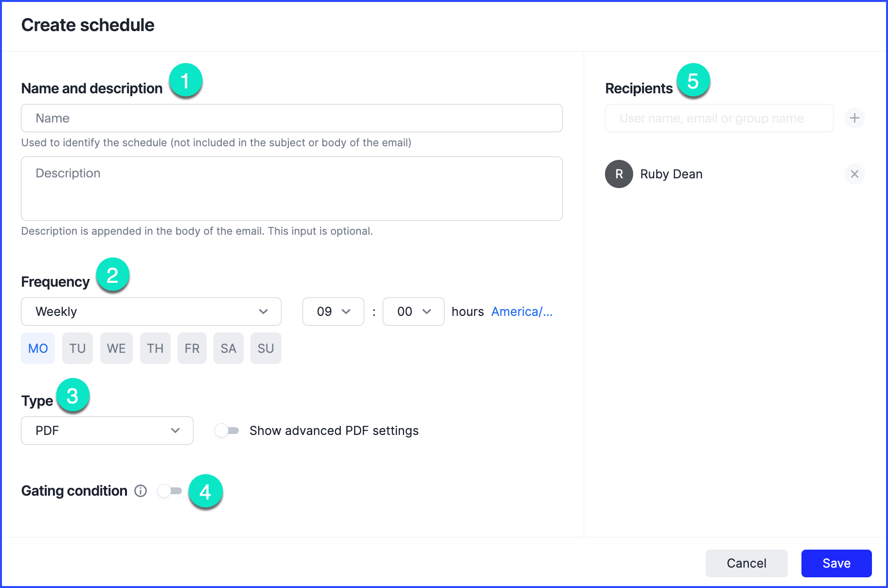Click the Save button

coord(836,563)
